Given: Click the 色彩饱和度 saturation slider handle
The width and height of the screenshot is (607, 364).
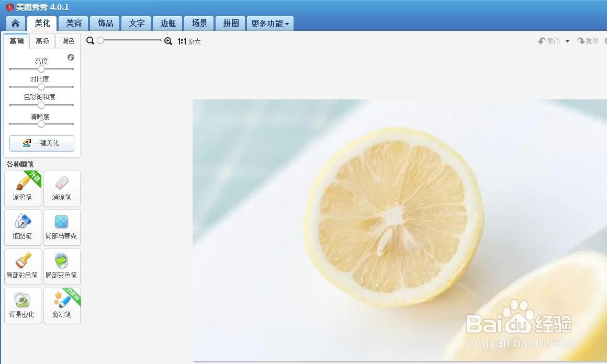Looking at the screenshot, I should click(x=41, y=105).
